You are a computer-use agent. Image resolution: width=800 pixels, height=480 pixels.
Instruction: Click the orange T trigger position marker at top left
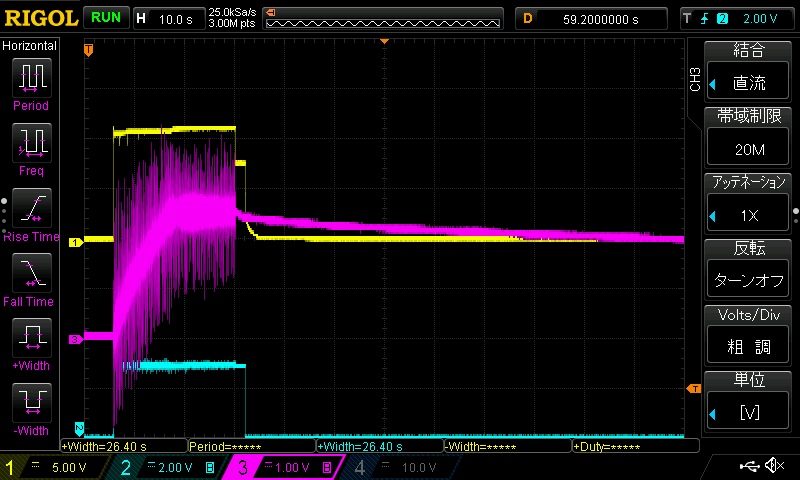pyautogui.click(x=89, y=50)
